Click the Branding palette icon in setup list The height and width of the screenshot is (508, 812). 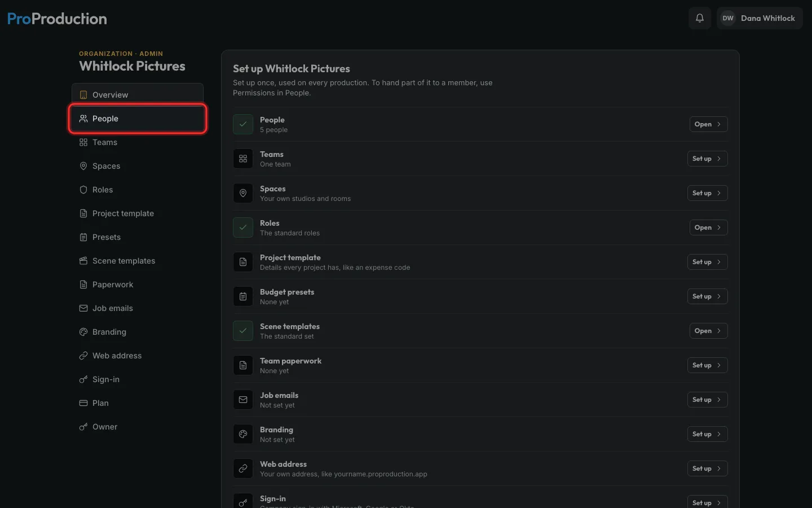click(x=243, y=434)
